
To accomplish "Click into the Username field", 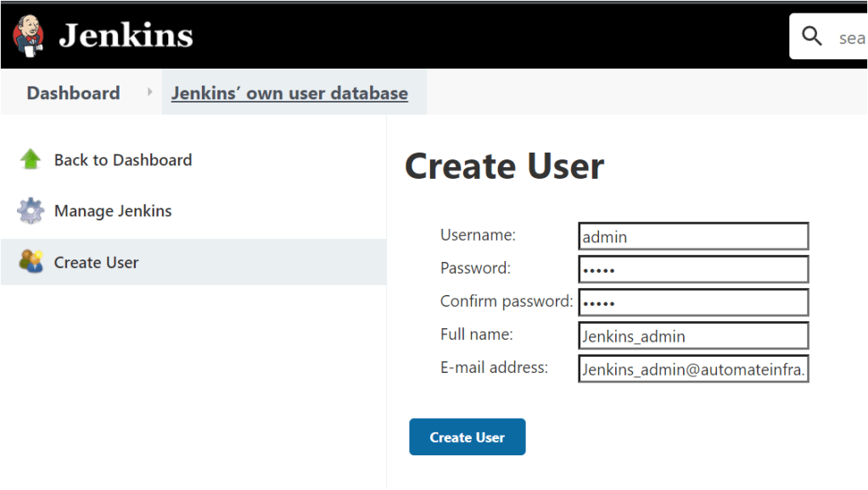I will [692, 237].
